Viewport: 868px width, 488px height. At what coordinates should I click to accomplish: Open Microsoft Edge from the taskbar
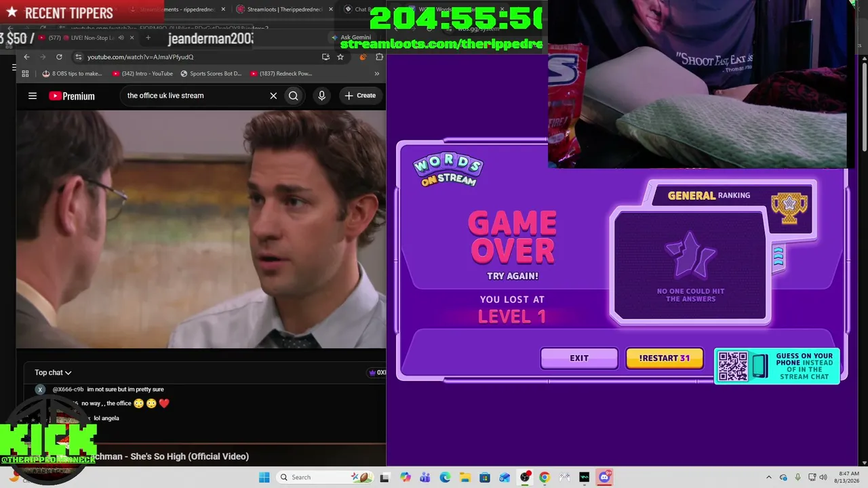[445, 477]
